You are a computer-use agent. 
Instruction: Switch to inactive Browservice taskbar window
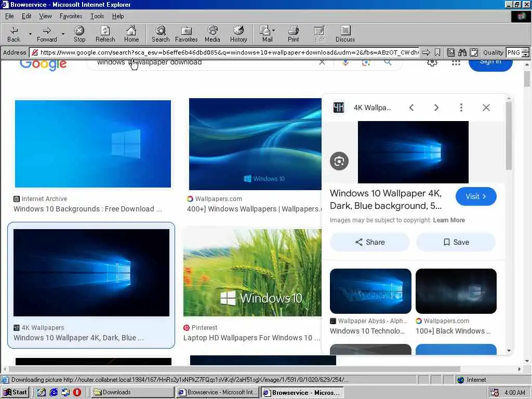coord(218,392)
